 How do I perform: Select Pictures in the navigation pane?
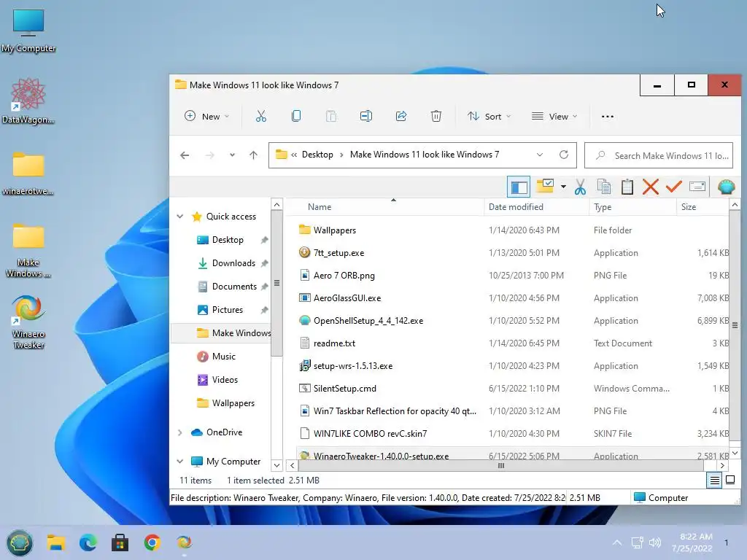(228, 310)
